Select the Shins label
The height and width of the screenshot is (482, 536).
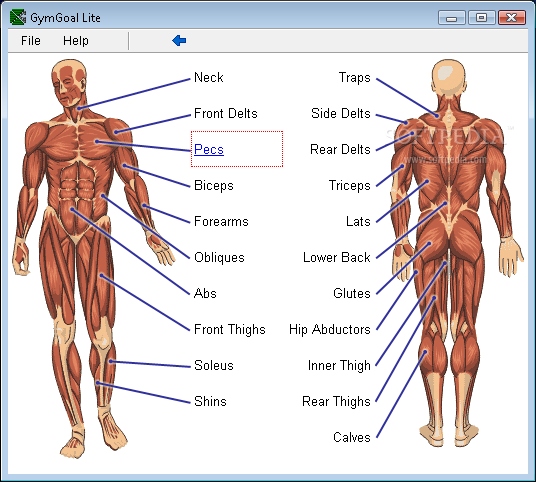tap(210, 401)
